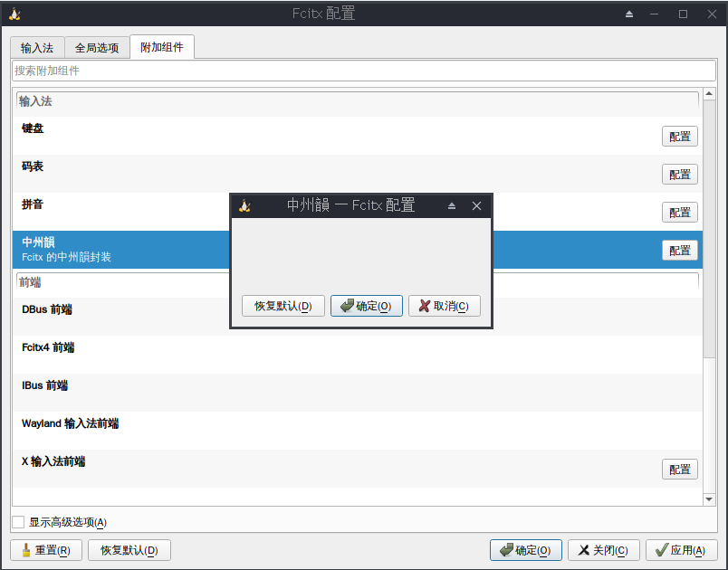
Task: Enable the 显示高级选项(A) checkbox
Action: [x=19, y=522]
